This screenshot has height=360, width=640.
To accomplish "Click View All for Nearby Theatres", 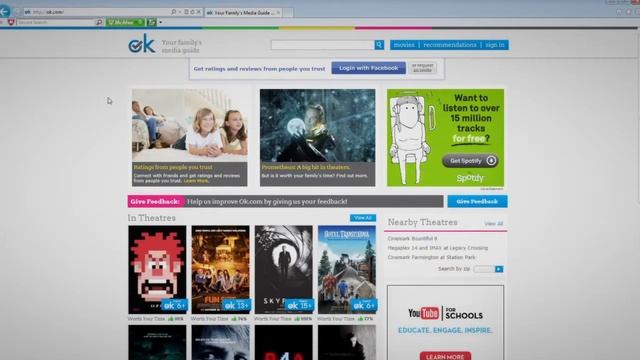I will pyautogui.click(x=493, y=224).
